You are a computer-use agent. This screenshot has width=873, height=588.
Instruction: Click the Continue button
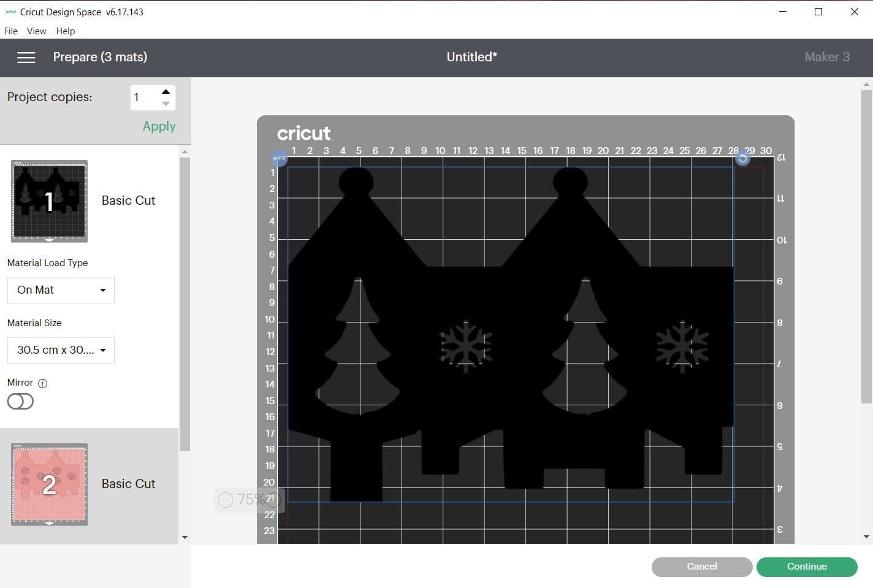tap(807, 567)
